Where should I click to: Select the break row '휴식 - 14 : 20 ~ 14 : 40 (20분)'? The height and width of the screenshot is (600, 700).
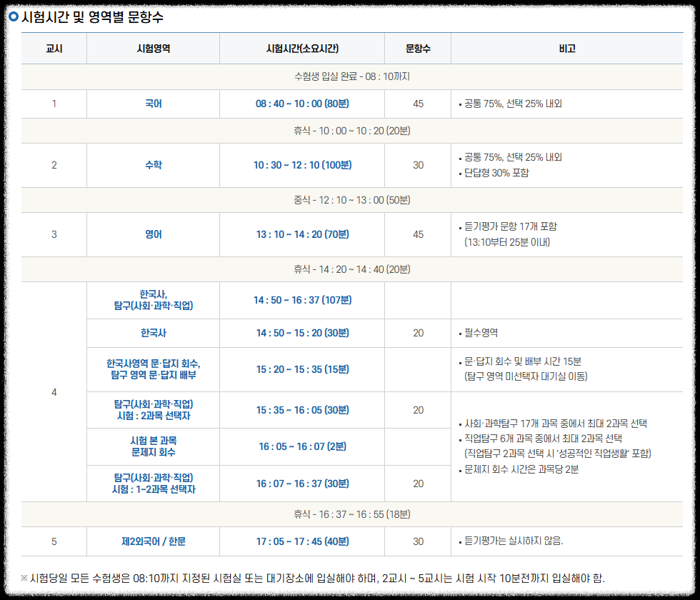[351, 269]
